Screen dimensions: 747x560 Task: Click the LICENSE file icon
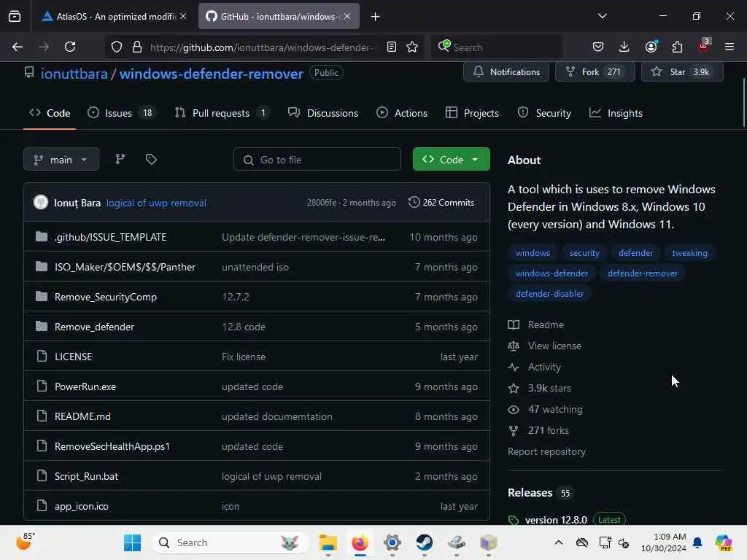pyautogui.click(x=42, y=356)
